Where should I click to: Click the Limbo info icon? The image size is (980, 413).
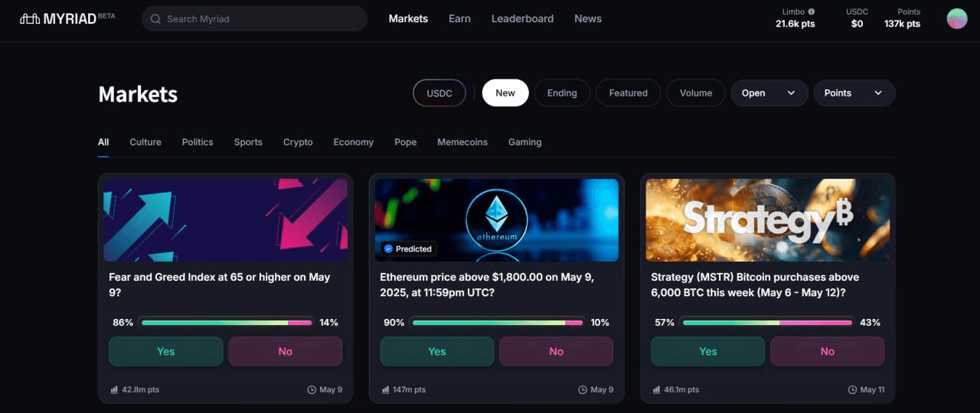tap(812, 11)
